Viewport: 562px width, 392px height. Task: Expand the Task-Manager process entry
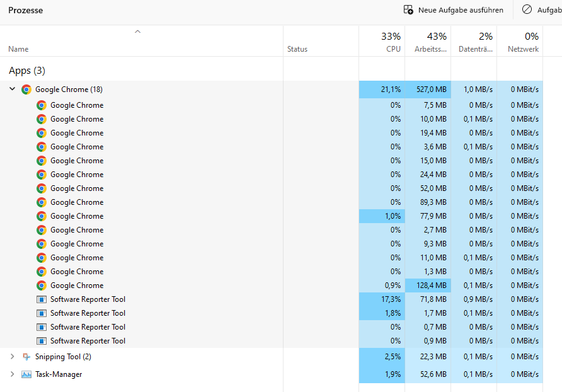[12, 374]
